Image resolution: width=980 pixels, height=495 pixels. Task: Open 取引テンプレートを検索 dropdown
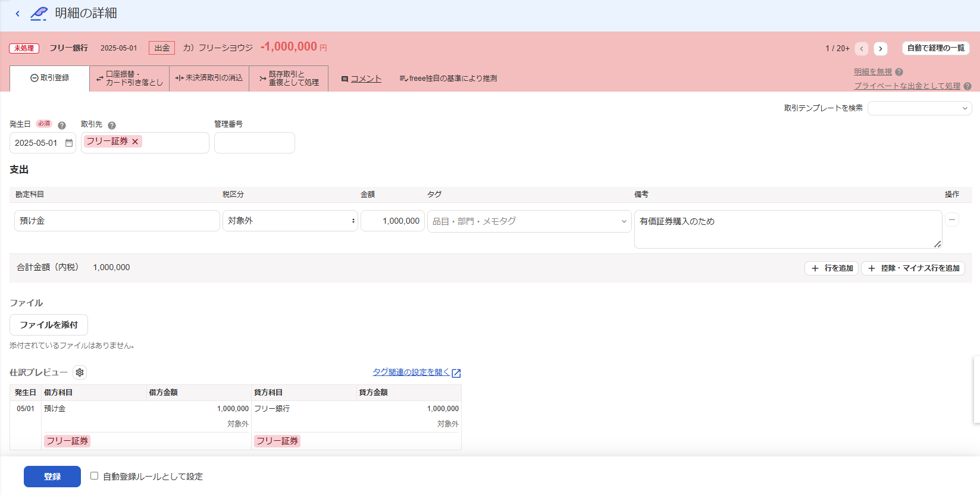pos(919,108)
